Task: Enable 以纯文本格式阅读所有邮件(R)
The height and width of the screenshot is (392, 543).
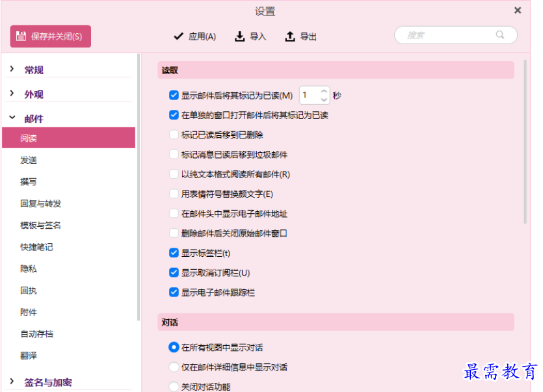Action: tap(174, 174)
